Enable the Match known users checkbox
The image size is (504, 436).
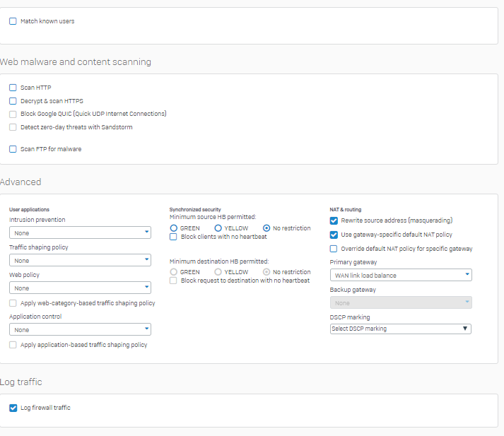click(x=13, y=21)
